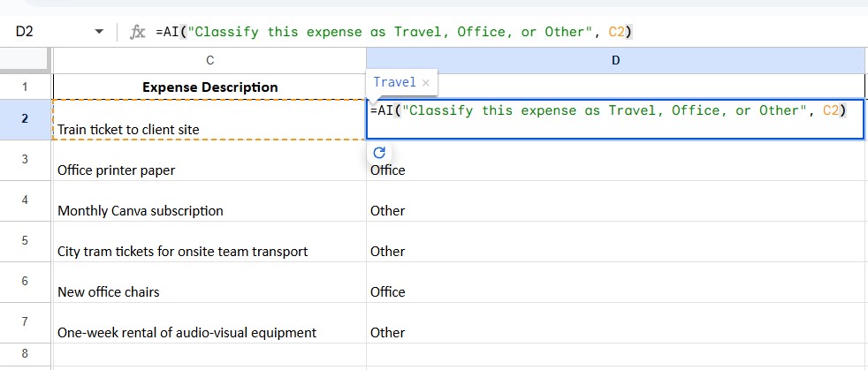Click the Expense Description header cell

tap(209, 87)
